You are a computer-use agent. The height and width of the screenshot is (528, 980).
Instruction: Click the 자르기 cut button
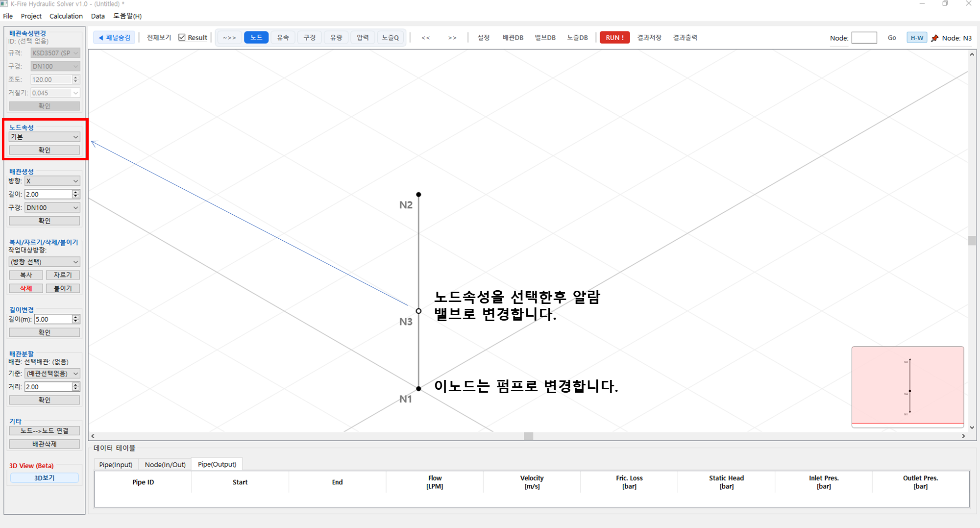(x=63, y=275)
